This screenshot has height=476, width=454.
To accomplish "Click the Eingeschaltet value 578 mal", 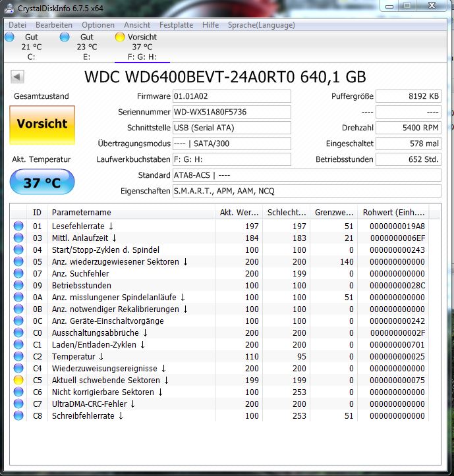I will tap(409, 144).
